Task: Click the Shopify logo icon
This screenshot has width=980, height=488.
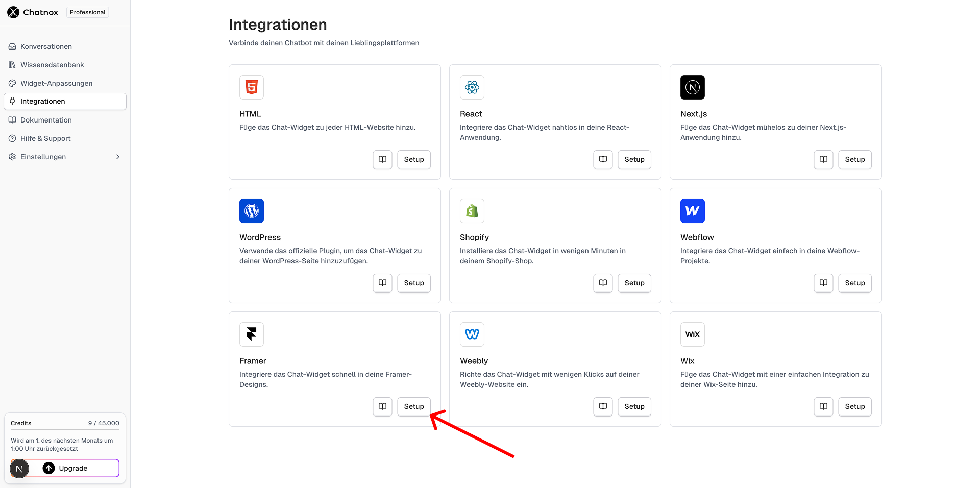Action: click(472, 211)
